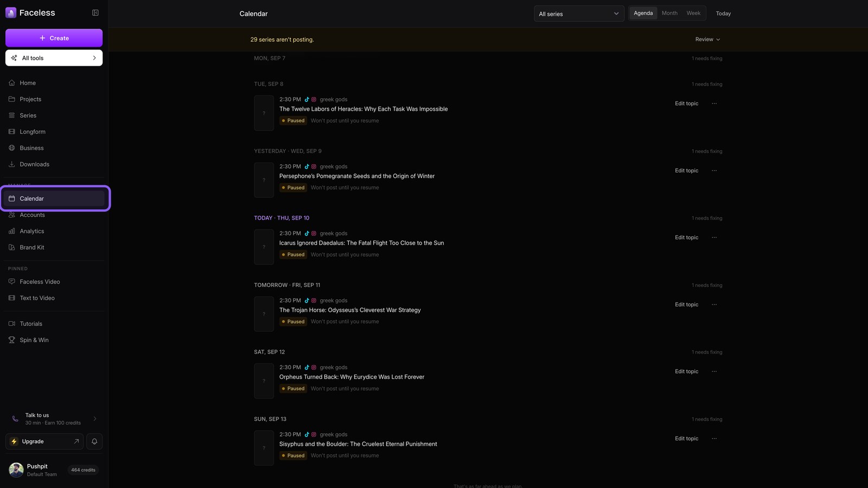Open more options for Orpheus post

pos(714,371)
